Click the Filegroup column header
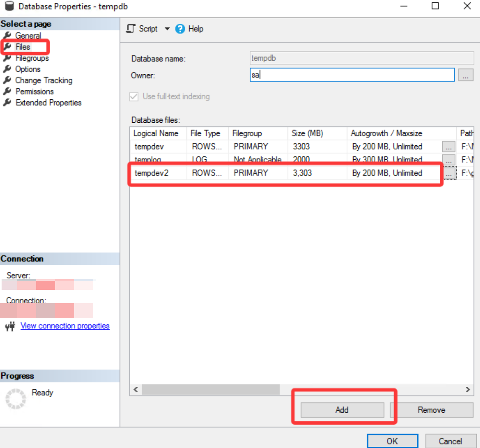The height and width of the screenshot is (448, 480). [x=258, y=133]
